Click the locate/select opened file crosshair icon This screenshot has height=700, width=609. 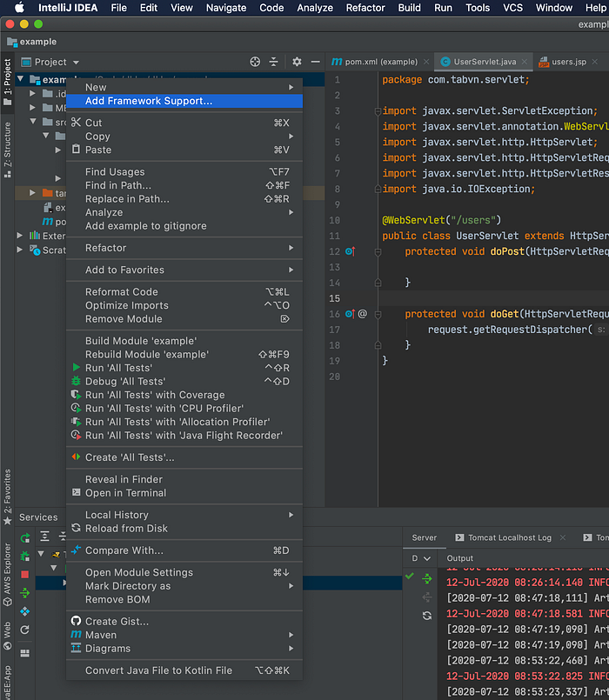coord(255,62)
